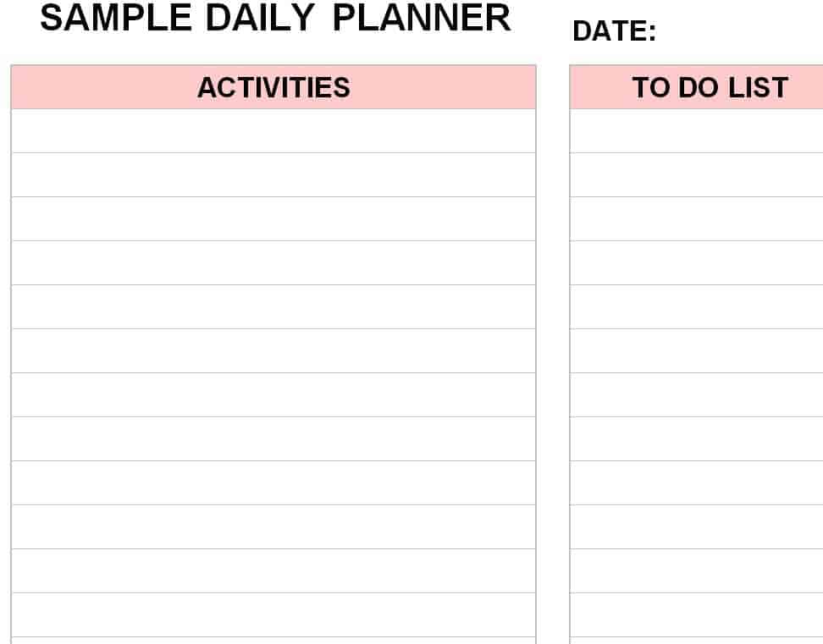The image size is (823, 644).
Task: Select the fourth ACTIVITIES row
Action: [x=273, y=263]
